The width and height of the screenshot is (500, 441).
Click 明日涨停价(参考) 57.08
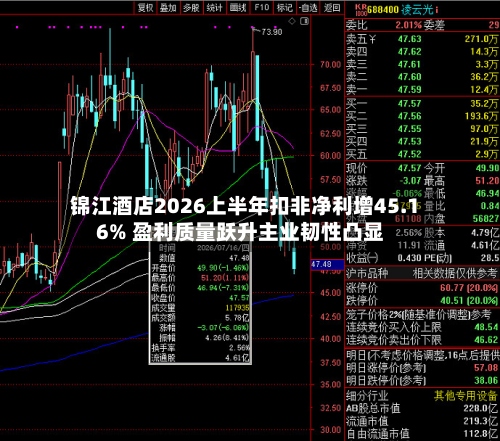[486, 368]
